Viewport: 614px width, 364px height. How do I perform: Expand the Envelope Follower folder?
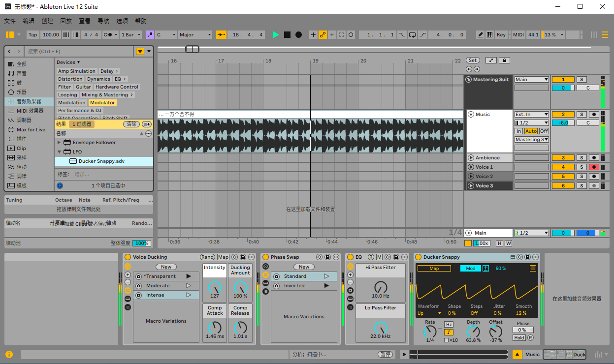60,143
